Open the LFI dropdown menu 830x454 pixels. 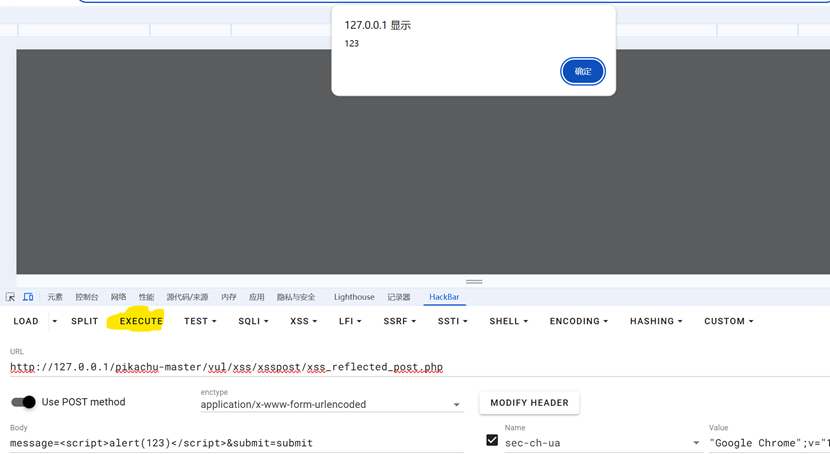tap(350, 321)
